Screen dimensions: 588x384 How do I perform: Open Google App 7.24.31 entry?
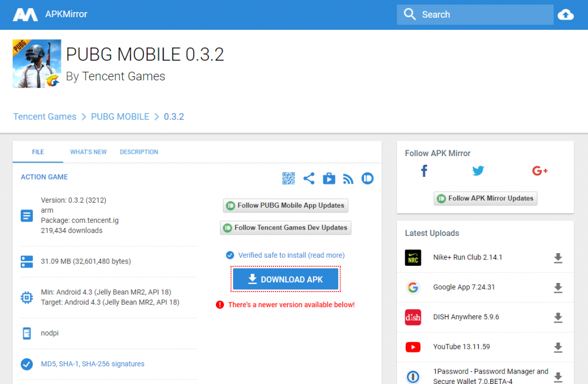point(464,287)
